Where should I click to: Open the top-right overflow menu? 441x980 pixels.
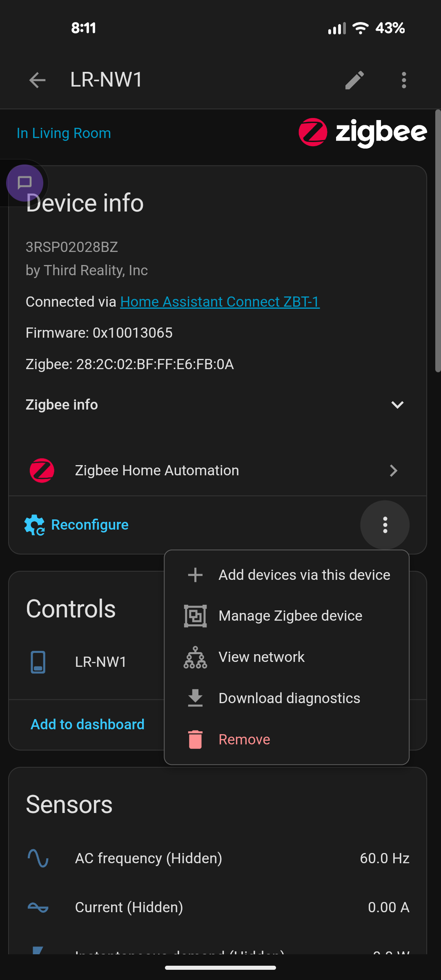(x=404, y=80)
